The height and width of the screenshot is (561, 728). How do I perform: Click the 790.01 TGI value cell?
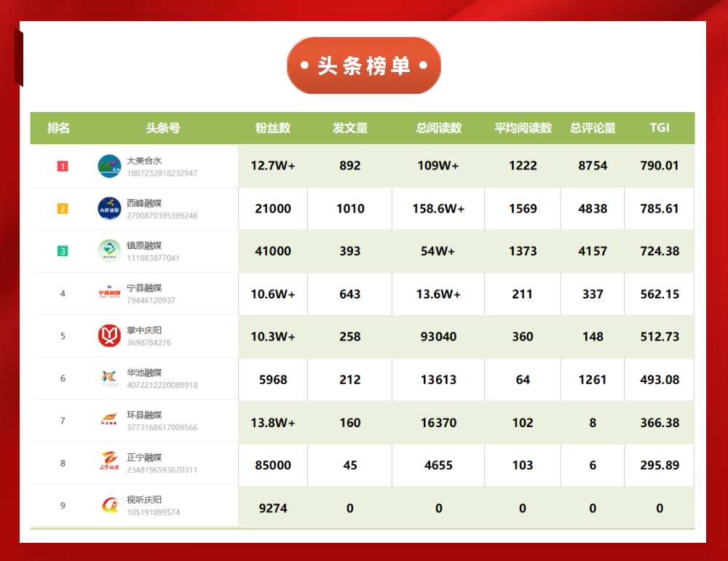coord(660,166)
